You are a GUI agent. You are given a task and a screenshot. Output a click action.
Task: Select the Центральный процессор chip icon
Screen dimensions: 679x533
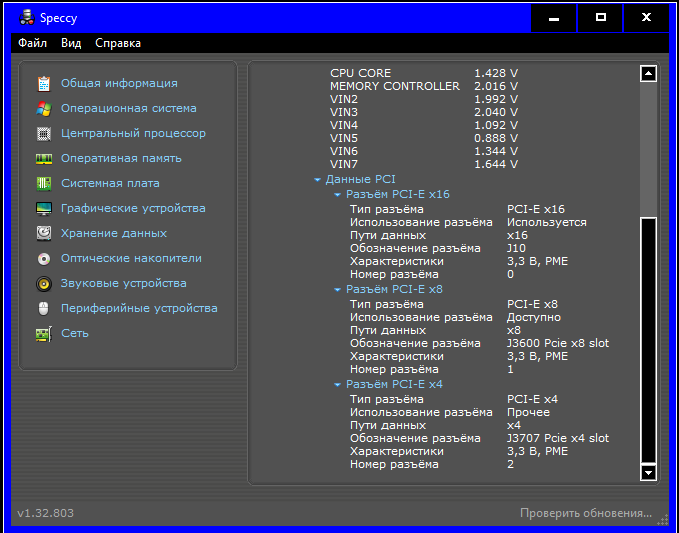pos(44,134)
